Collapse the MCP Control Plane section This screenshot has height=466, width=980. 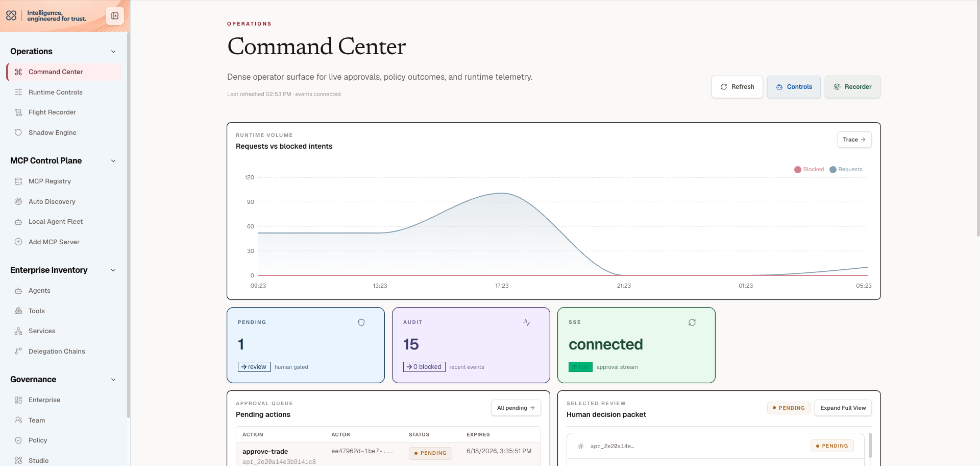[x=113, y=161]
